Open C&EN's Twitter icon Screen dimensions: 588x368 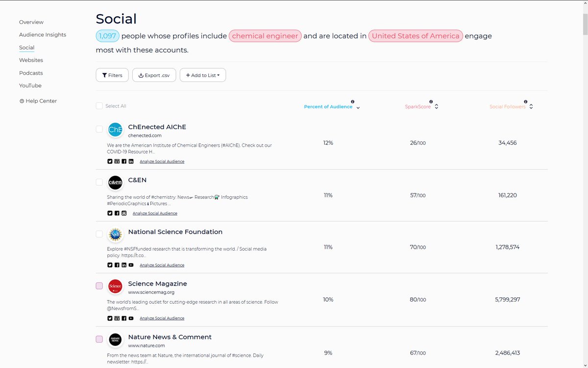point(110,213)
